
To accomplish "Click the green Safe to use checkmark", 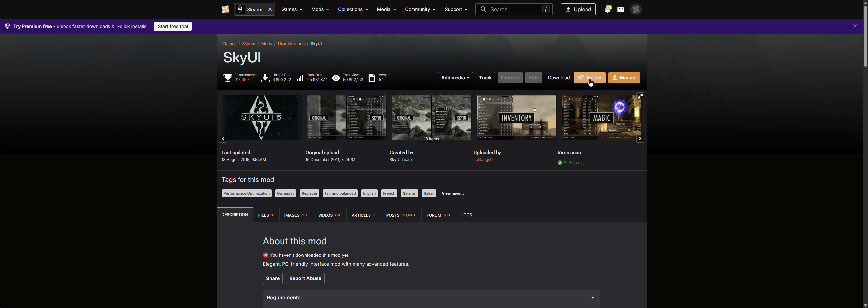I will coord(560,163).
